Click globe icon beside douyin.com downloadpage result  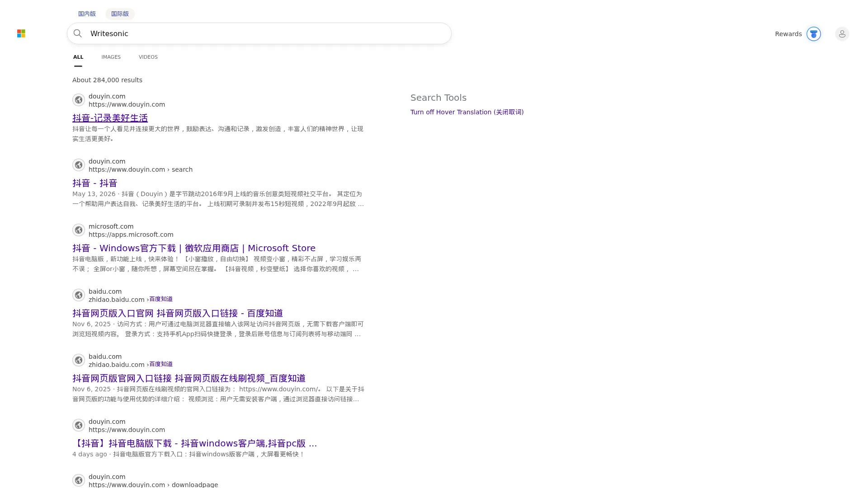(x=79, y=480)
